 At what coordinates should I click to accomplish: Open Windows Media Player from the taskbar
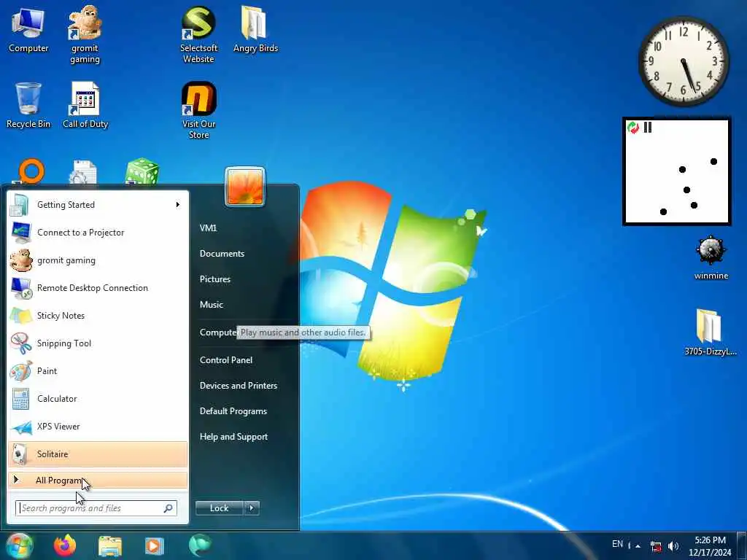coord(154,545)
